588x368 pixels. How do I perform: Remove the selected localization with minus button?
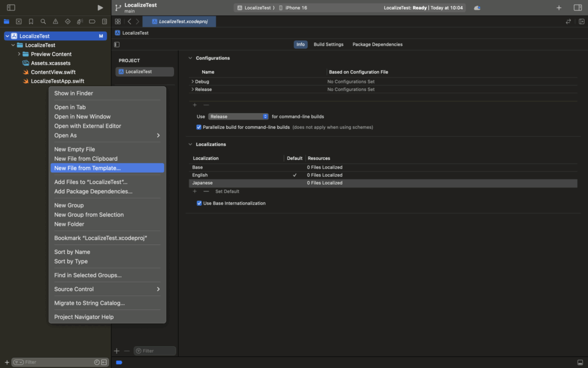pos(206,191)
